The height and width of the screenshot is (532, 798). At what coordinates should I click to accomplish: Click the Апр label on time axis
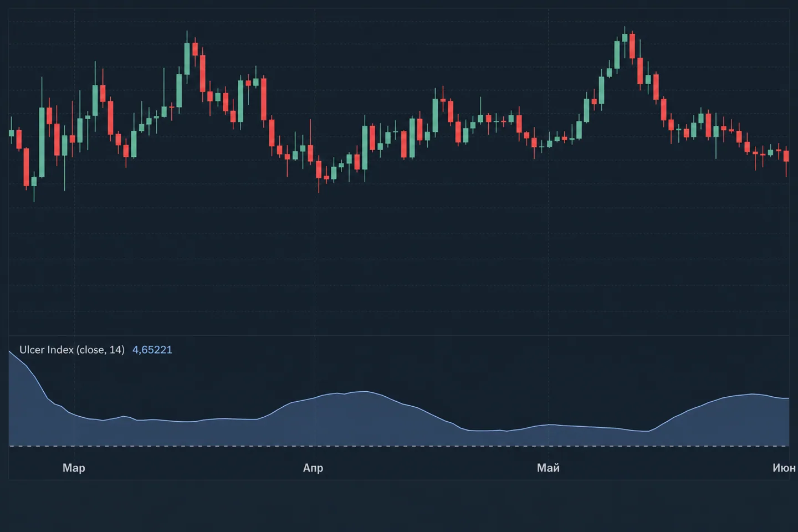[313, 468]
